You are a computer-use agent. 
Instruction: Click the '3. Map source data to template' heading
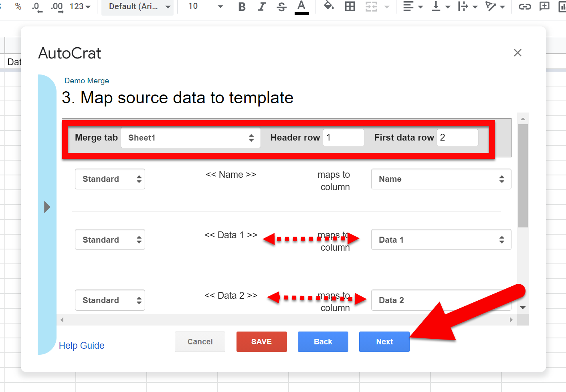click(178, 98)
